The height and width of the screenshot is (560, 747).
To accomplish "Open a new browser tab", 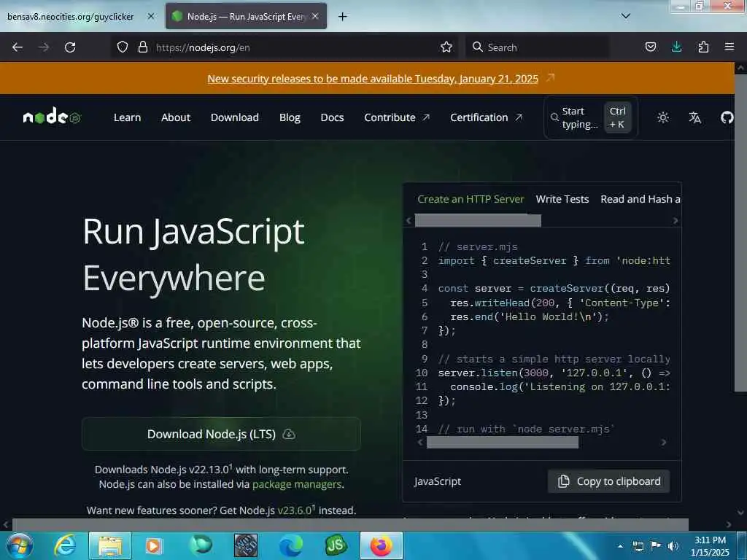I will pyautogui.click(x=343, y=17).
